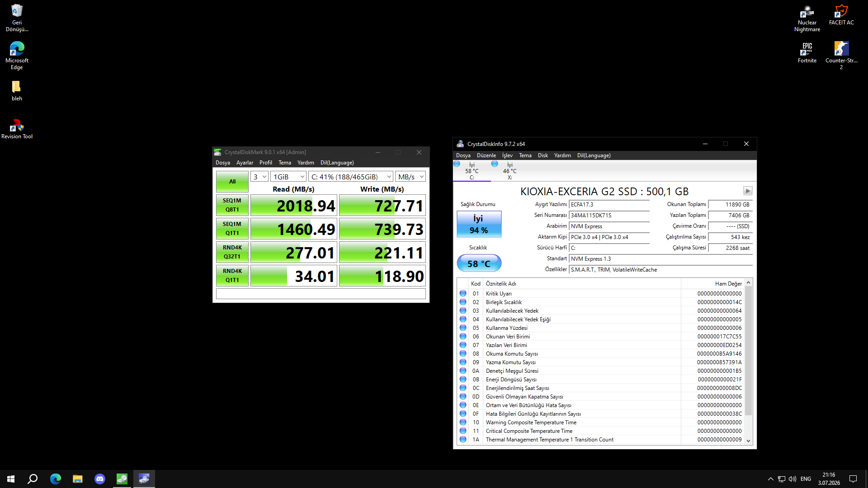This screenshot has height=488, width=868.
Task: Launch Counter-Strike 2 desktop shortcut
Action: (841, 56)
